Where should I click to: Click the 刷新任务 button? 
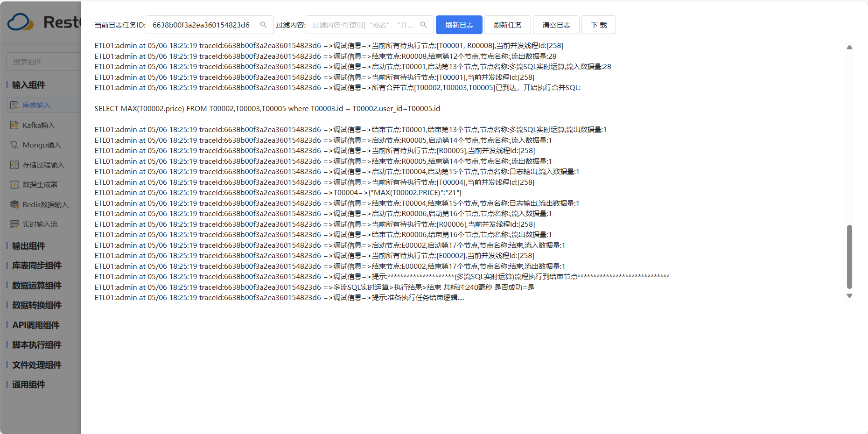(x=508, y=25)
